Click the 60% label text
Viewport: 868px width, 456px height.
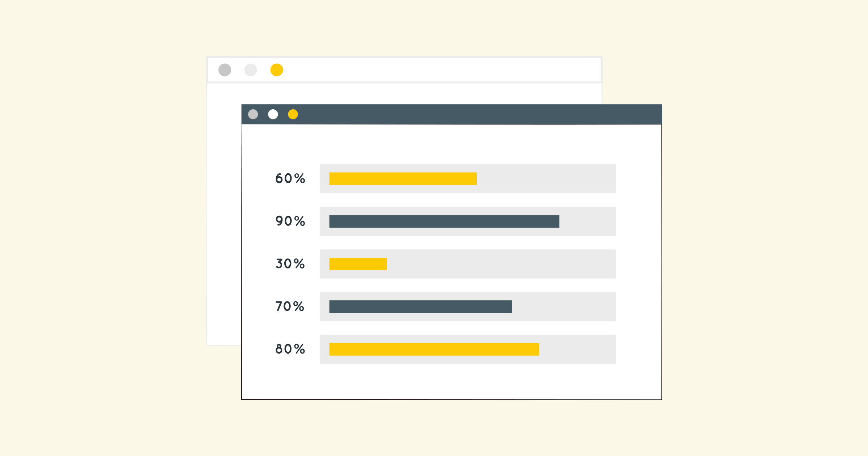290,178
